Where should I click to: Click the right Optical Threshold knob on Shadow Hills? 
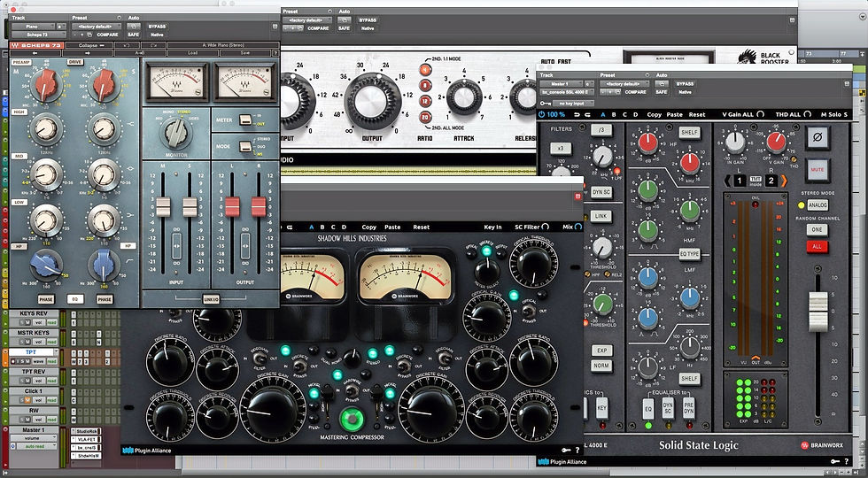tap(533, 265)
